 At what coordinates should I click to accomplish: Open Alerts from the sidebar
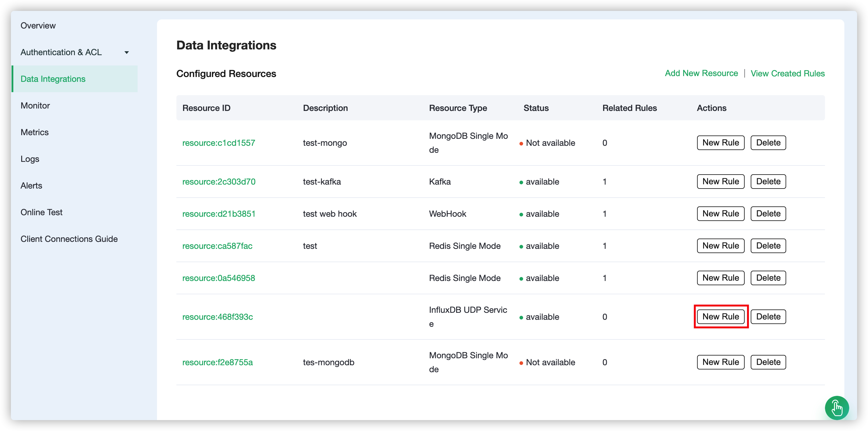point(31,185)
